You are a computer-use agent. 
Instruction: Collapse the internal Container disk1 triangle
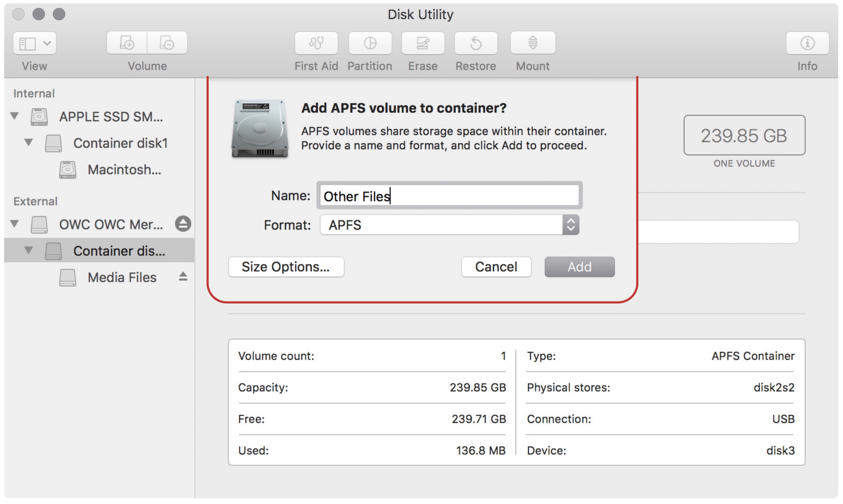tap(29, 143)
